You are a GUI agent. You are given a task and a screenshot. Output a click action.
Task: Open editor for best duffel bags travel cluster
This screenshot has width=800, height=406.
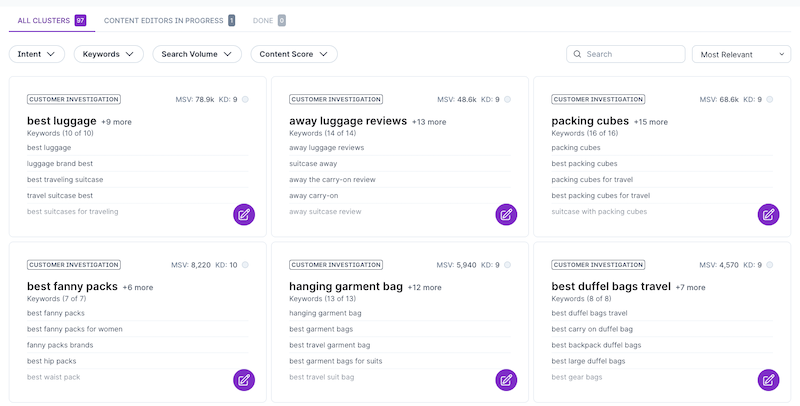[768, 380]
